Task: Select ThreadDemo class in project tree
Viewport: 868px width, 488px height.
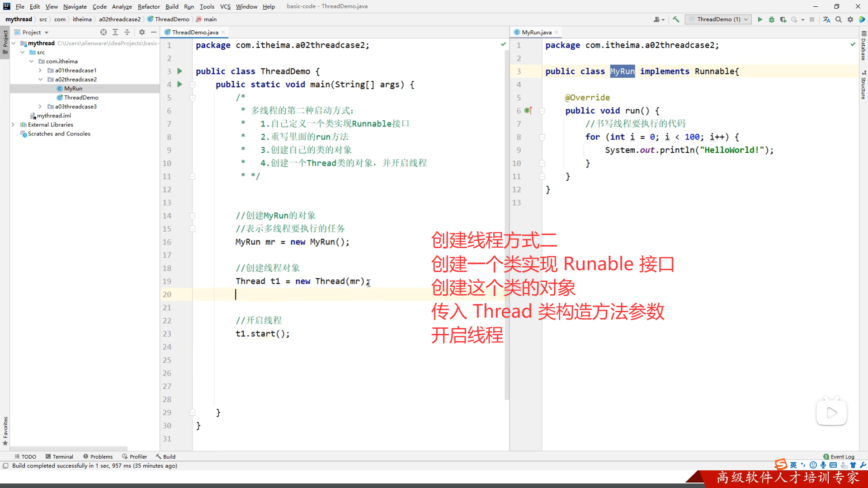Action: pos(81,98)
